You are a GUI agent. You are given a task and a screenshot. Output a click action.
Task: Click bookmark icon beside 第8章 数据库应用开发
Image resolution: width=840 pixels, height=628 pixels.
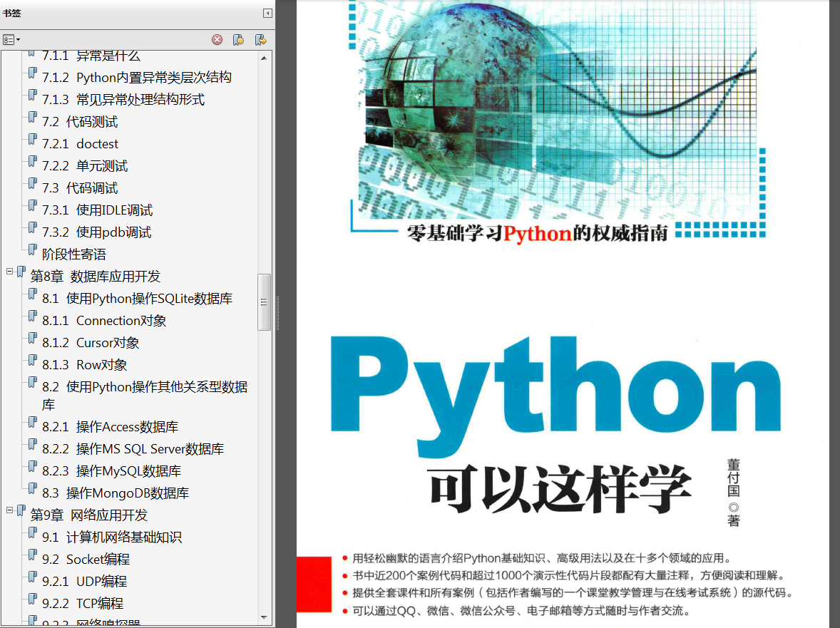pyautogui.click(x=21, y=272)
